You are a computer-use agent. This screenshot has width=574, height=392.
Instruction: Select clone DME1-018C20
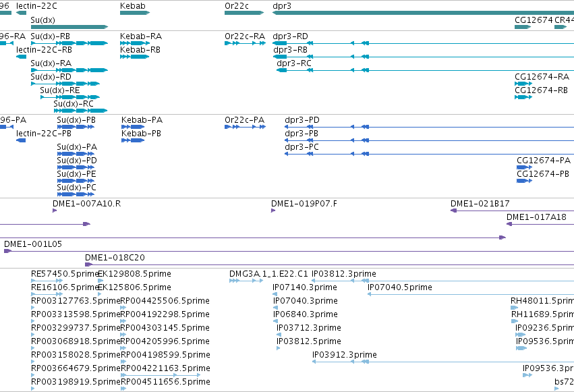[x=329, y=264]
